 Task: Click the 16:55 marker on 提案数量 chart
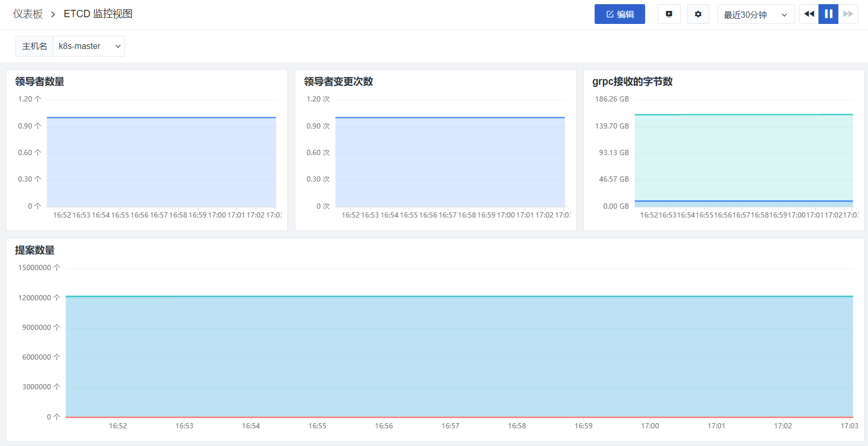click(x=317, y=426)
